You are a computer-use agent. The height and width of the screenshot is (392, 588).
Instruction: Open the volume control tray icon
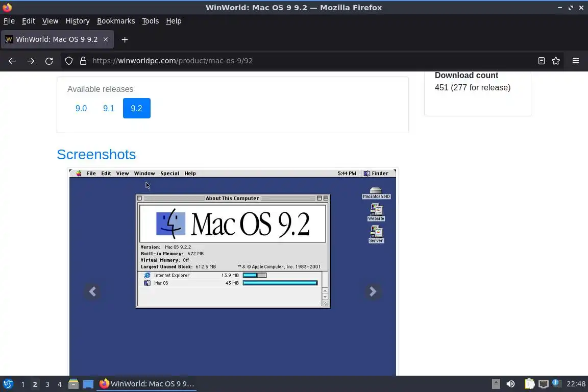point(510,384)
